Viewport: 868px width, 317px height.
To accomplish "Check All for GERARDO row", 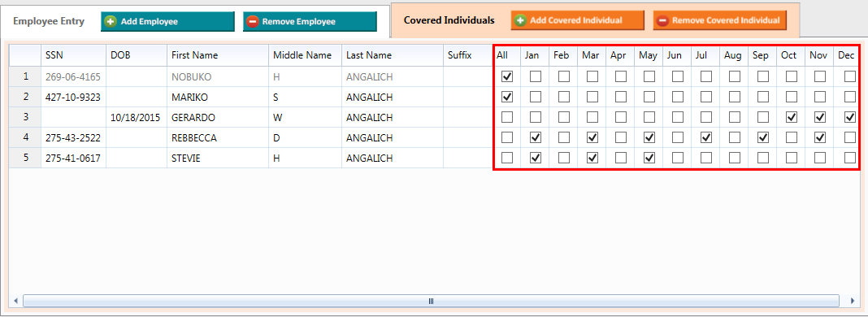I will [506, 117].
